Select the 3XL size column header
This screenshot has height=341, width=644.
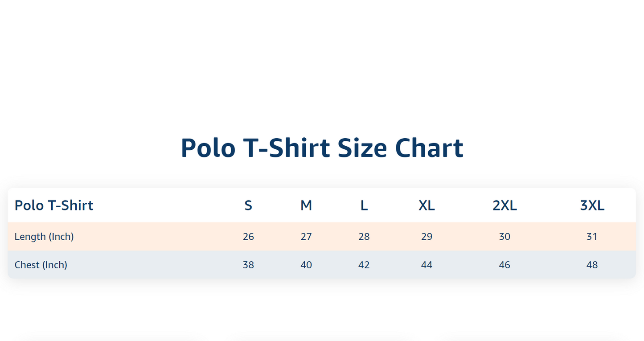click(592, 205)
